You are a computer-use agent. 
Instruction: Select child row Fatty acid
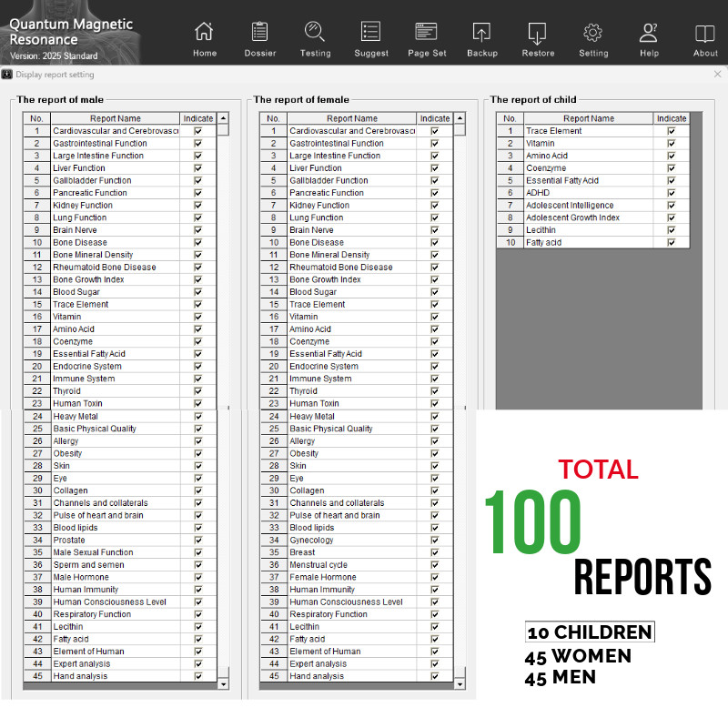593,242
